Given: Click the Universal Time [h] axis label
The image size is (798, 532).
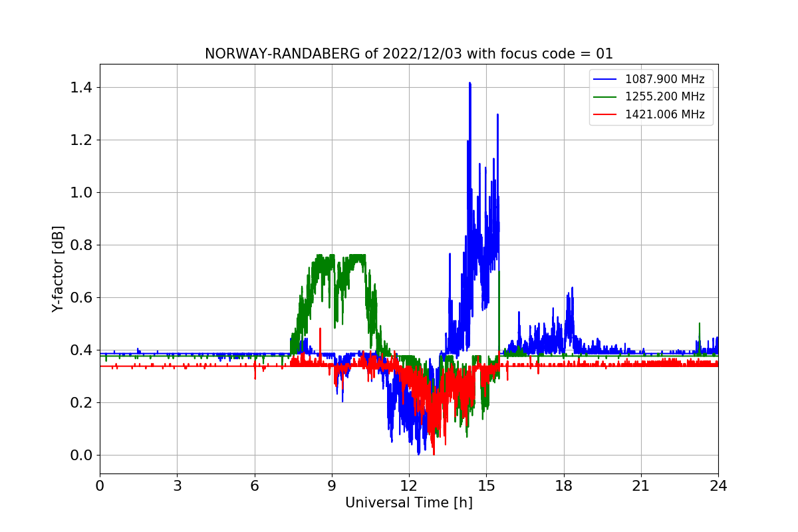Looking at the screenshot, I should coord(409,503).
